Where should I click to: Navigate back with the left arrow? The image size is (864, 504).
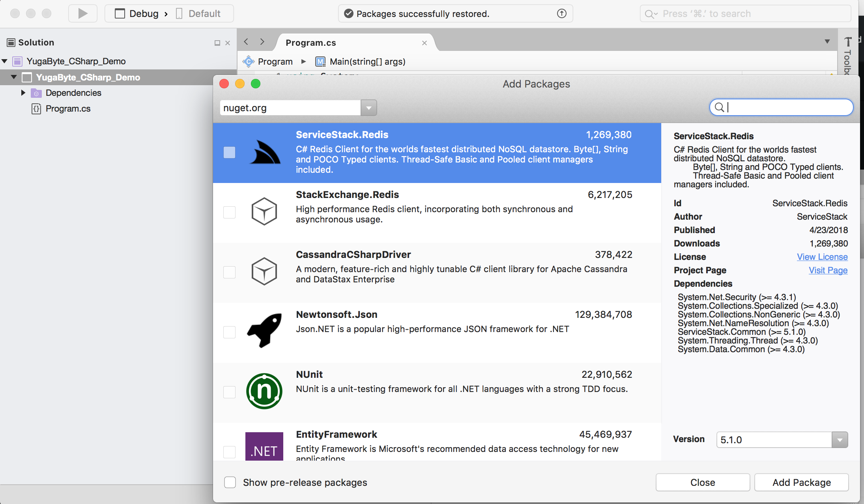tap(246, 42)
